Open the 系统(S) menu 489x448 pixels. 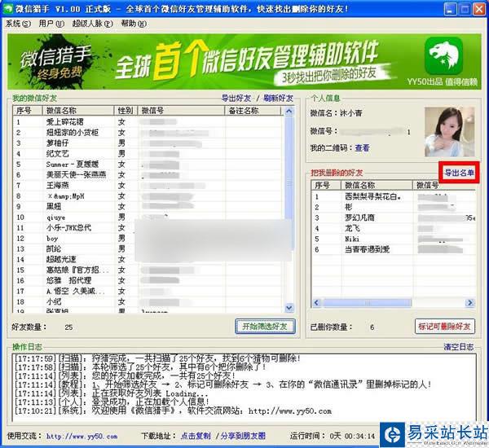19,24
